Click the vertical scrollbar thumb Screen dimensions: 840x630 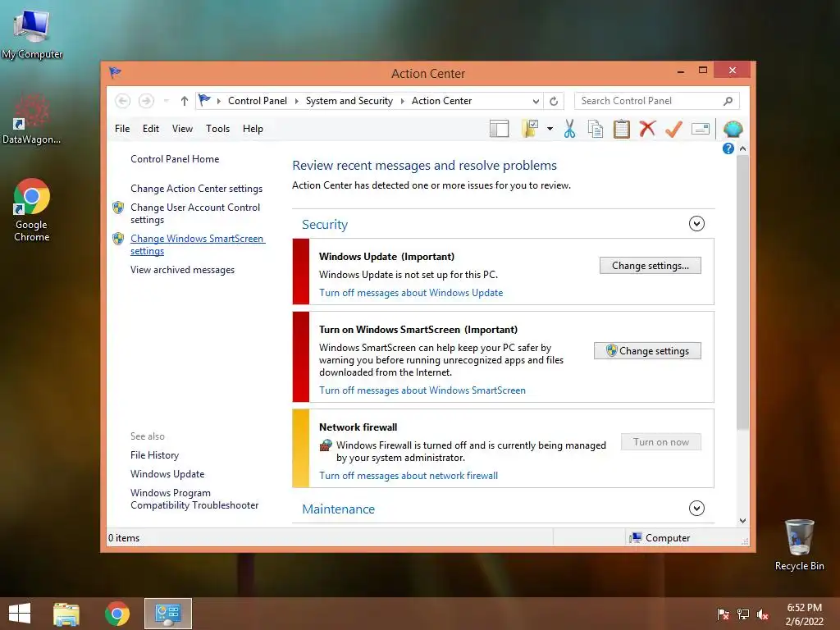coord(742,292)
